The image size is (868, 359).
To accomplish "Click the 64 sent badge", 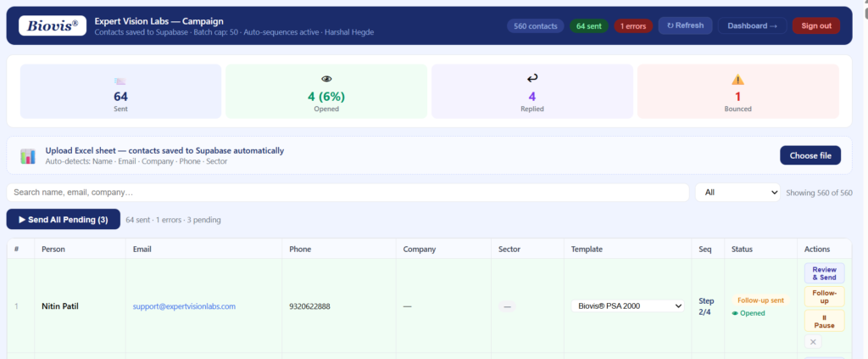I will 589,26.
